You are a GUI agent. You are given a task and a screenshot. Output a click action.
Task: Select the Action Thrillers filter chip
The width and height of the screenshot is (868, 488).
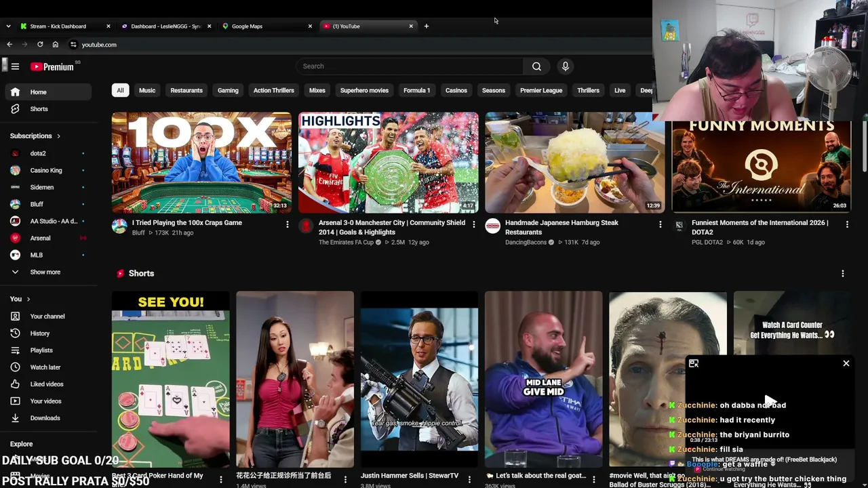(x=273, y=91)
